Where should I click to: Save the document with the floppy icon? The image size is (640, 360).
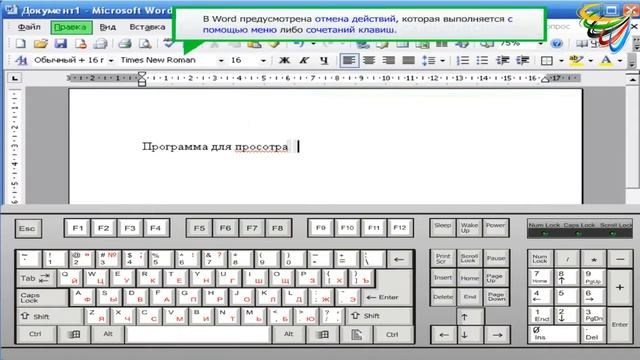coord(60,44)
